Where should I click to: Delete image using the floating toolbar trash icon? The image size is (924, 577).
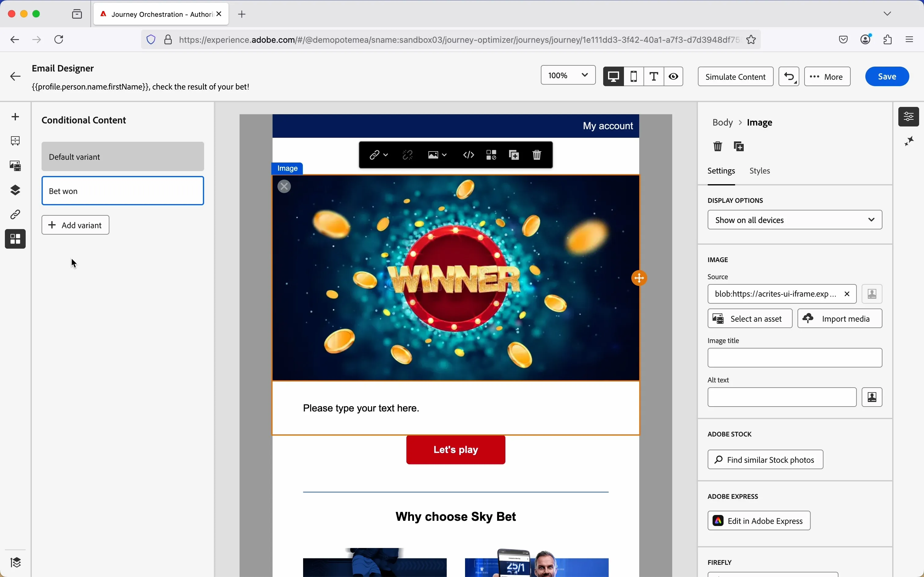point(537,155)
